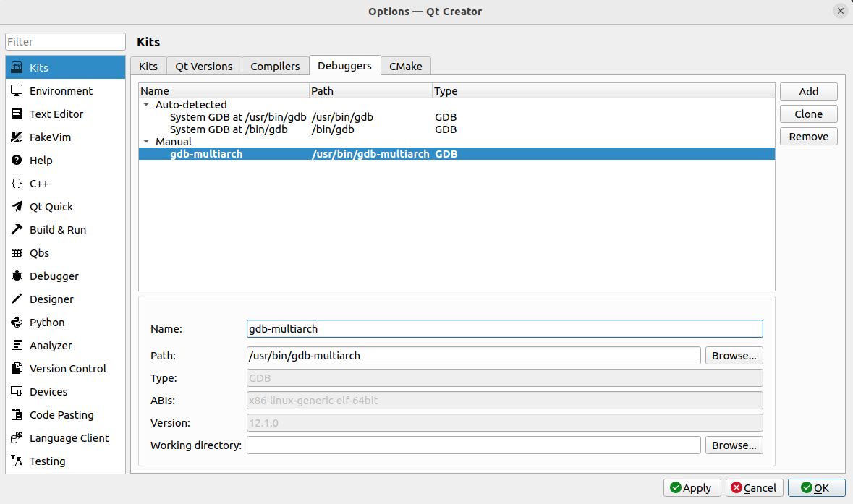Switch to the Kits tab
The image size is (853, 504).
(148, 67)
